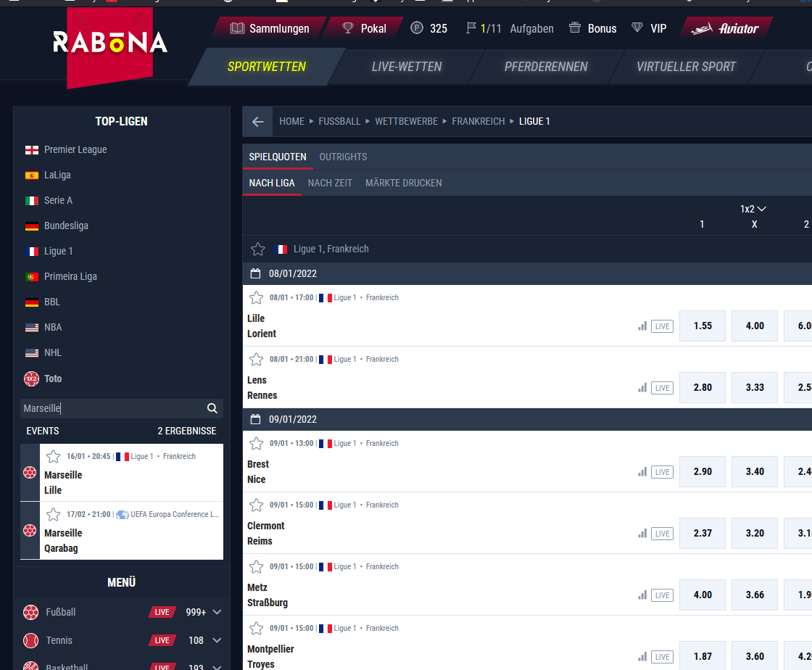Image resolution: width=812 pixels, height=670 pixels.
Task: Click LIVE badge for Brest vs Nice
Action: point(663,472)
